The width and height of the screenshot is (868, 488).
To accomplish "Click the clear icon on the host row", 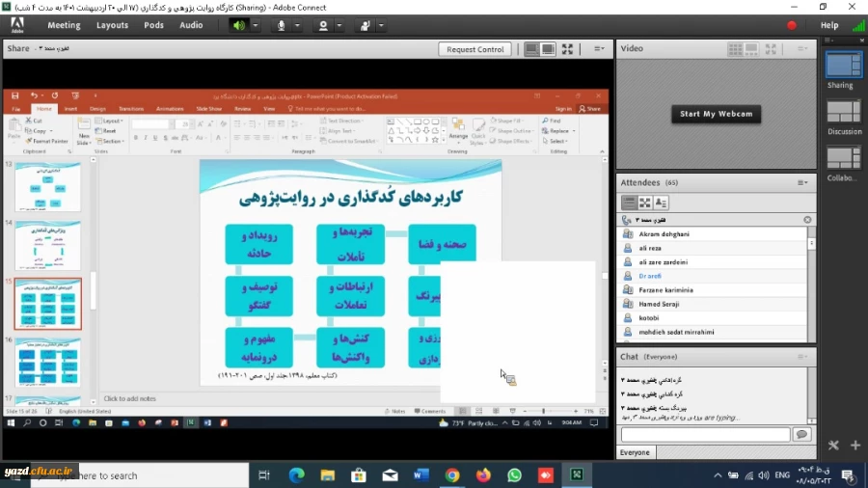I will [807, 220].
